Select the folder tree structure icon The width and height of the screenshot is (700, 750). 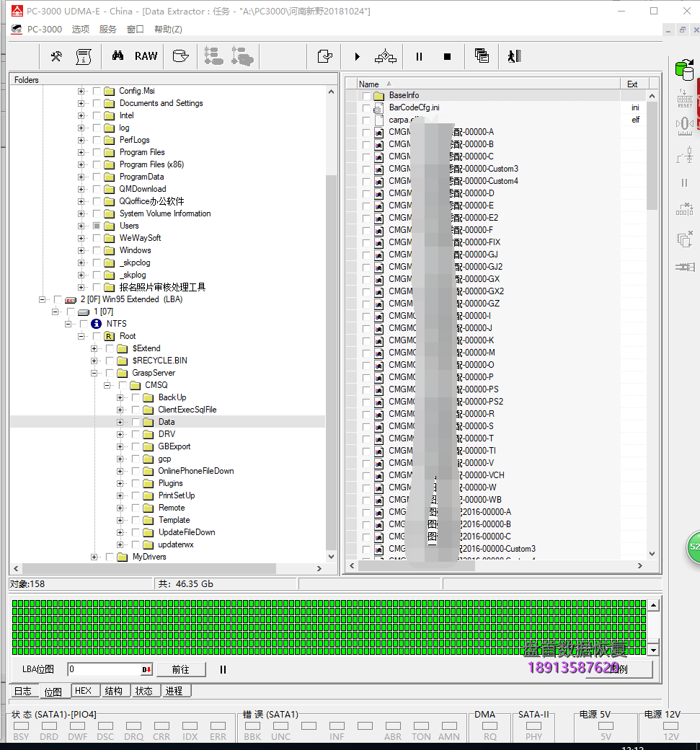[x=213, y=56]
